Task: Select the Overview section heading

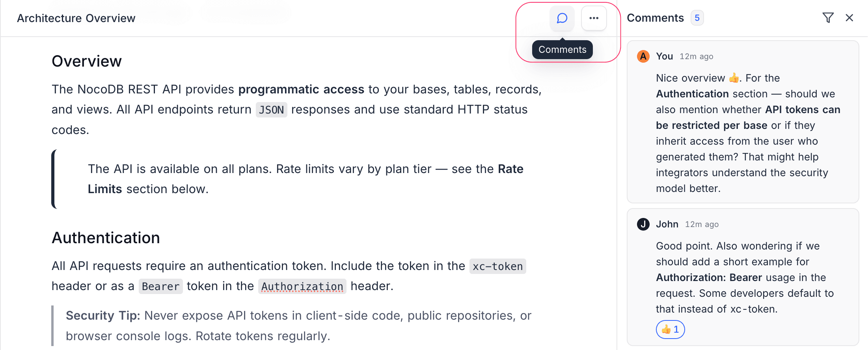Action: click(x=87, y=61)
